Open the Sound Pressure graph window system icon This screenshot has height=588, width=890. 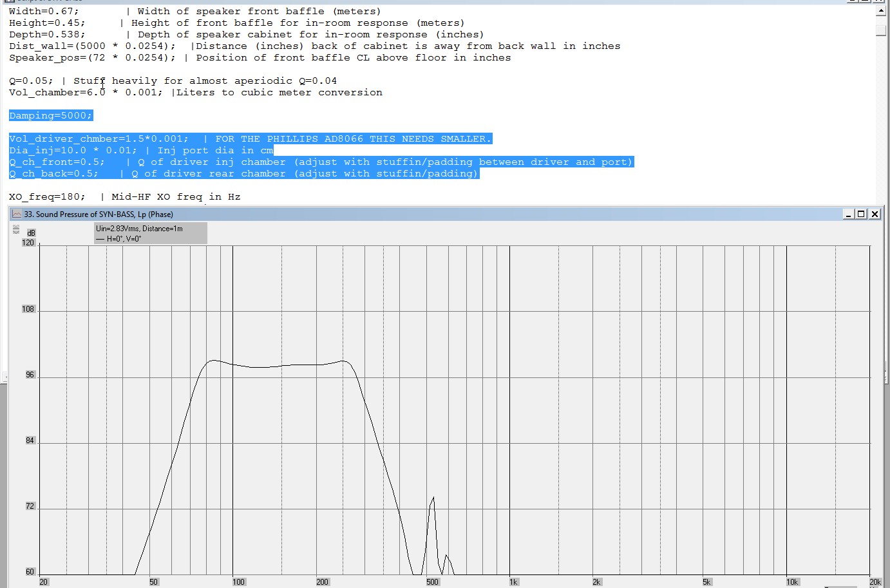pyautogui.click(x=17, y=214)
